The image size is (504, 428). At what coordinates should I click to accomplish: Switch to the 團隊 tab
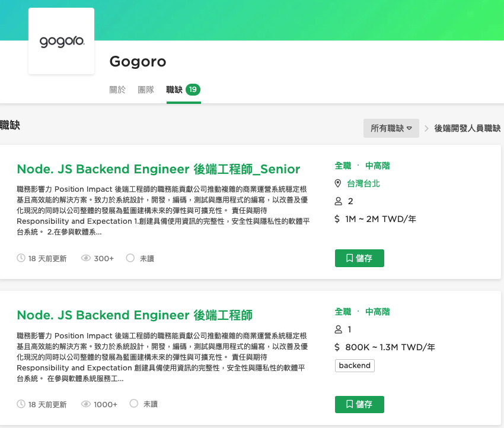point(146,90)
